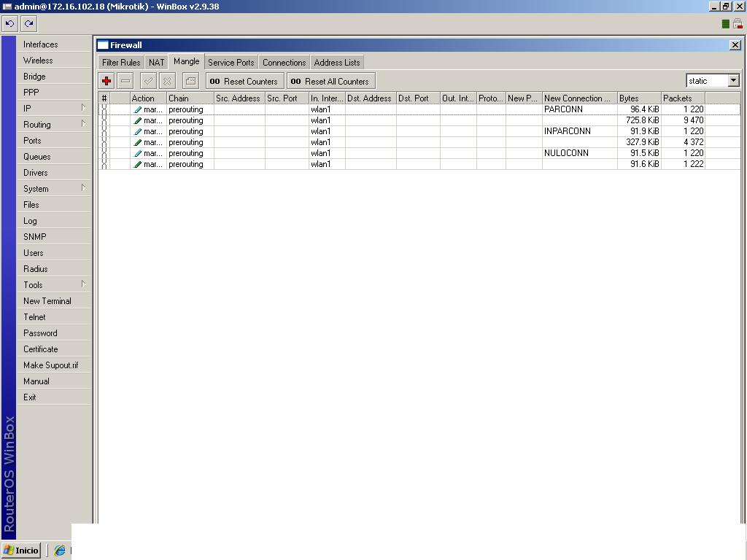Viewport: 747px width, 560px height.
Task: Open the Certificate menu item
Action: tap(54, 349)
